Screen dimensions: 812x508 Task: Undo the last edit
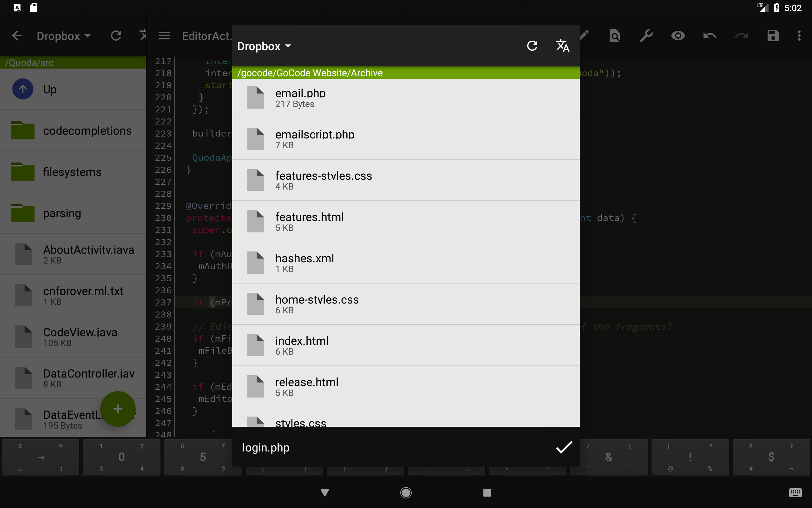coord(710,36)
